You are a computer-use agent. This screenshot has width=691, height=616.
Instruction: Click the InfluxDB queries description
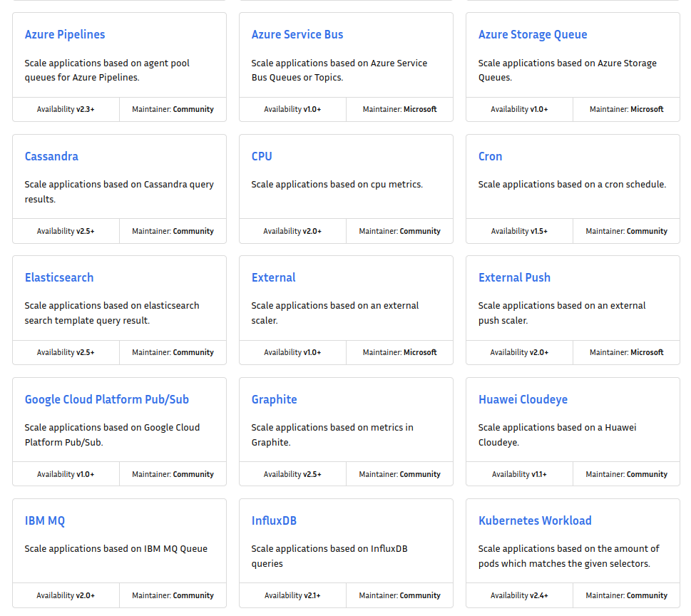(329, 556)
